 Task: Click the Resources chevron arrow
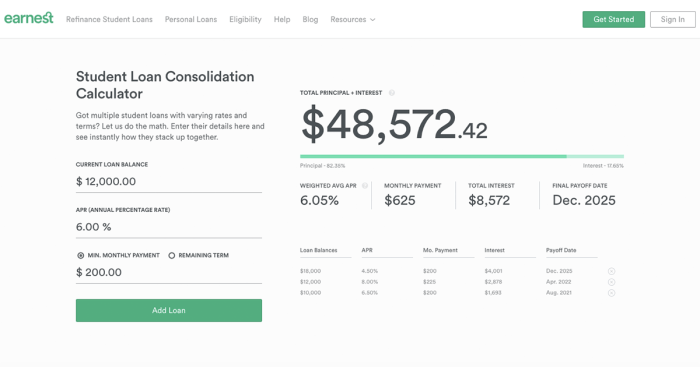point(373,20)
